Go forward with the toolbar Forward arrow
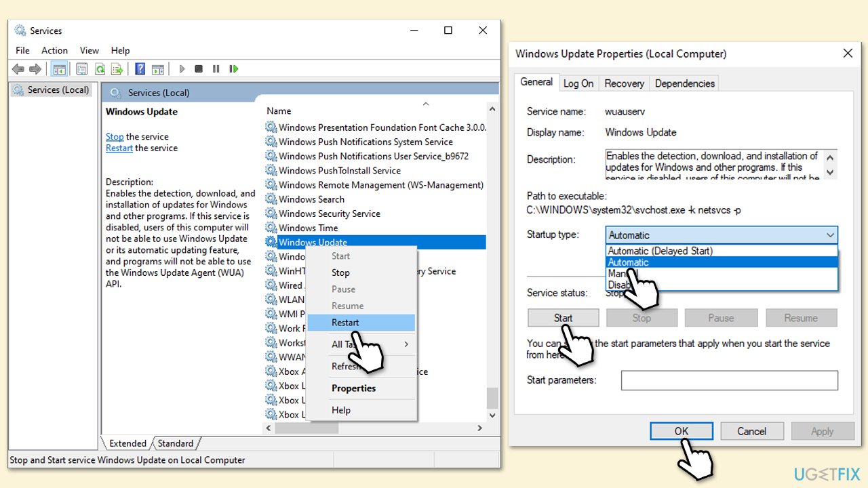 (x=35, y=69)
